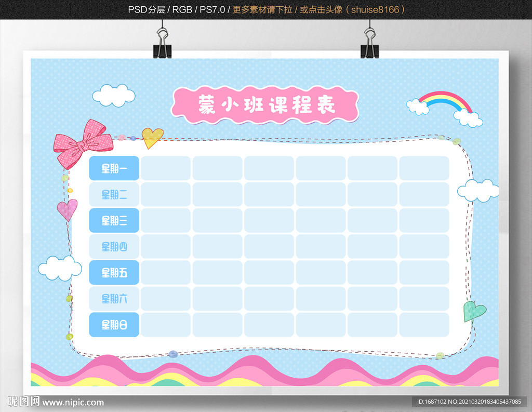This screenshot has height=412, width=532.
Task: Select first empty cell in 星期四 row
Action: coord(166,246)
